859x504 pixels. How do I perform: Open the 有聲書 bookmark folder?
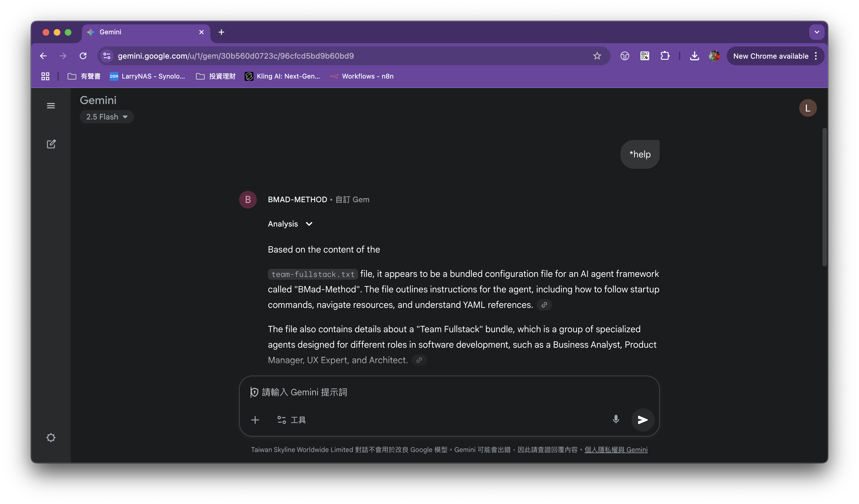click(84, 76)
